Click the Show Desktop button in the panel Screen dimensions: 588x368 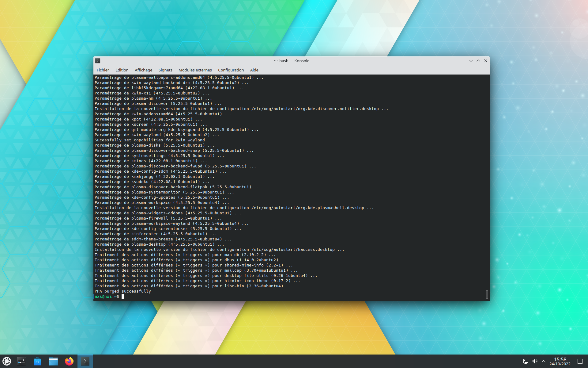tap(580, 361)
